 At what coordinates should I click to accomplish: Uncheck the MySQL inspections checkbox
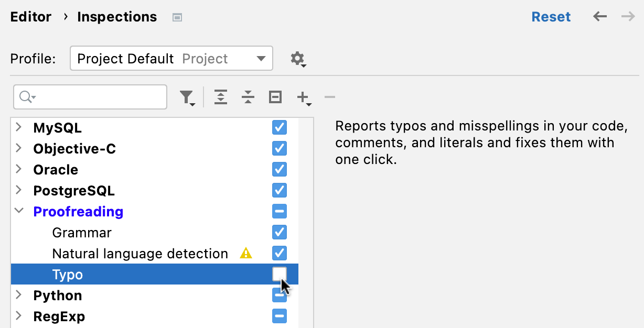[x=279, y=127]
